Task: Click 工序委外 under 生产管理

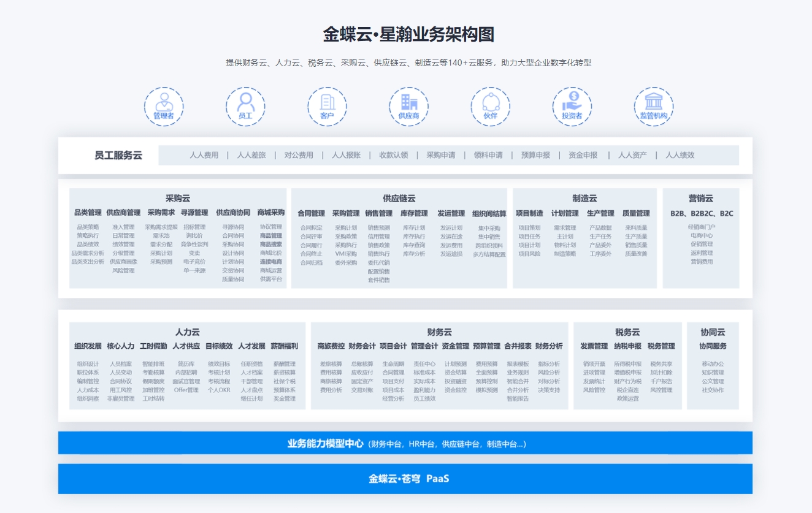Action: click(x=600, y=253)
